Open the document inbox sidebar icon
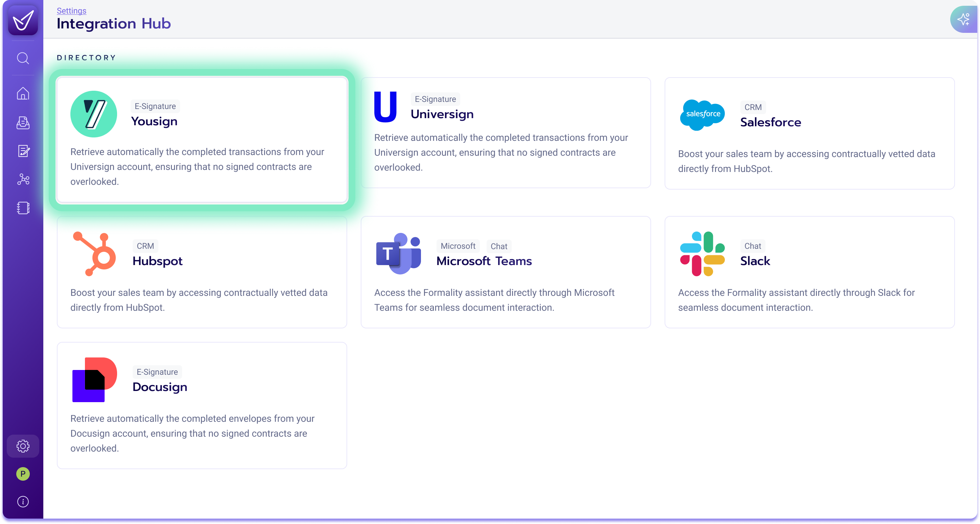This screenshot has height=524, width=980. coord(23,123)
